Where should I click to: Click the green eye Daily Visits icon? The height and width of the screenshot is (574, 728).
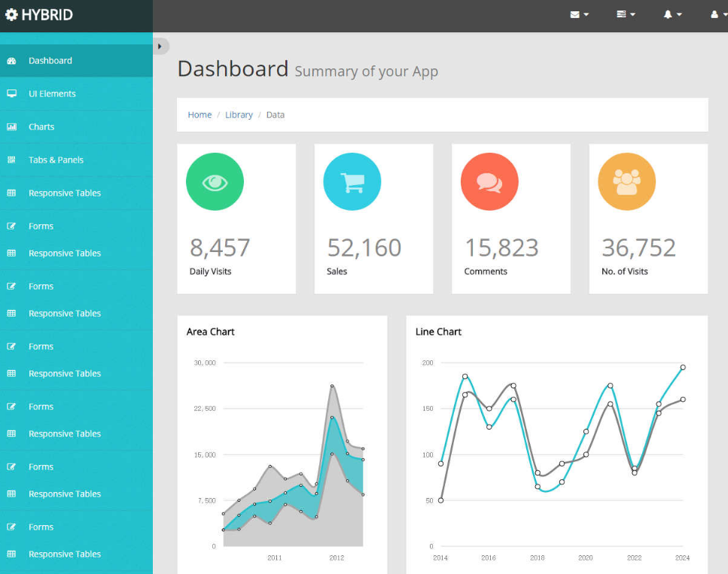[x=215, y=181]
